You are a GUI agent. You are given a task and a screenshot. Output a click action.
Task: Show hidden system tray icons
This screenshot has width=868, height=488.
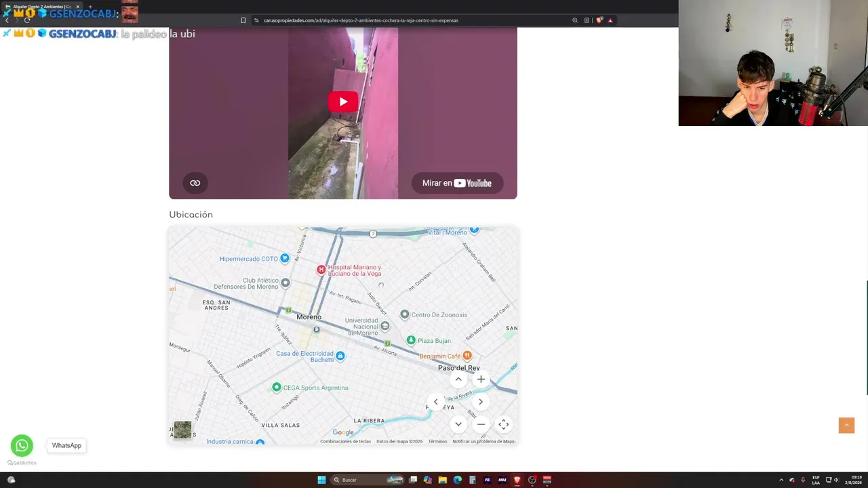click(x=781, y=480)
